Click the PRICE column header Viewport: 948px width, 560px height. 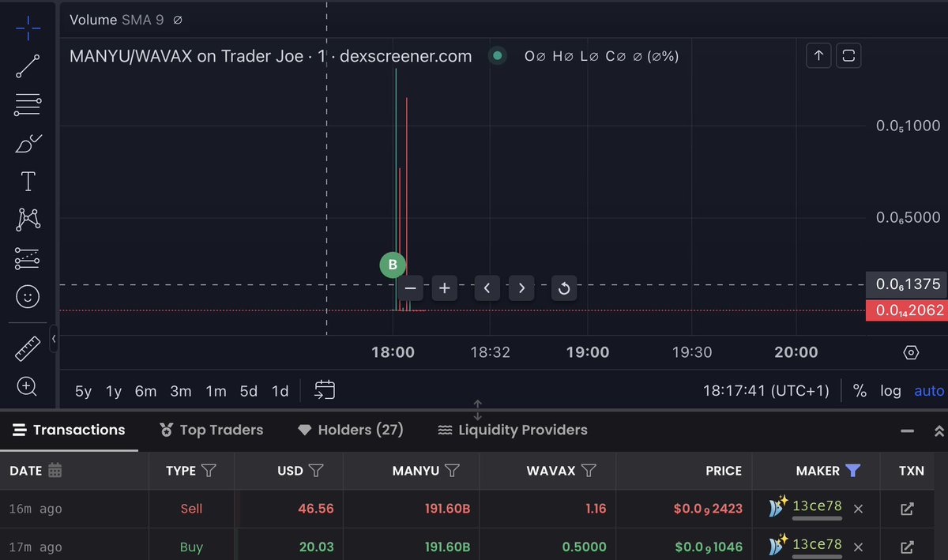coord(724,471)
